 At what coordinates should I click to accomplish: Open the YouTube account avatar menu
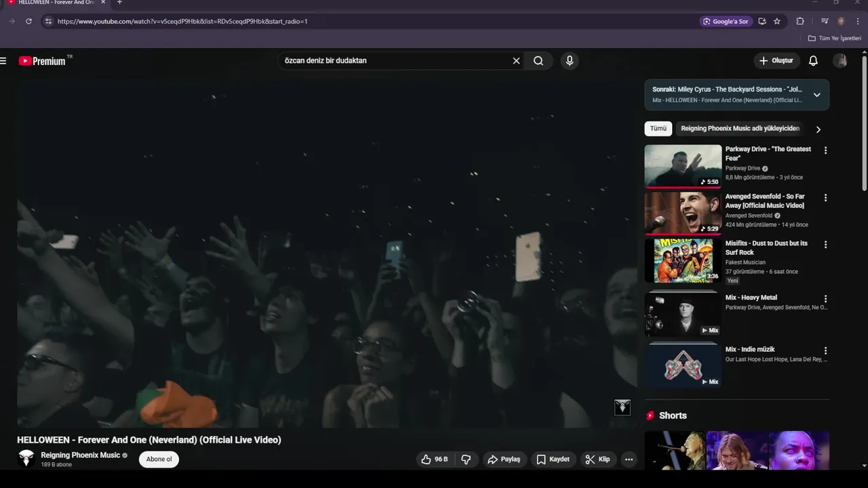coord(840,61)
